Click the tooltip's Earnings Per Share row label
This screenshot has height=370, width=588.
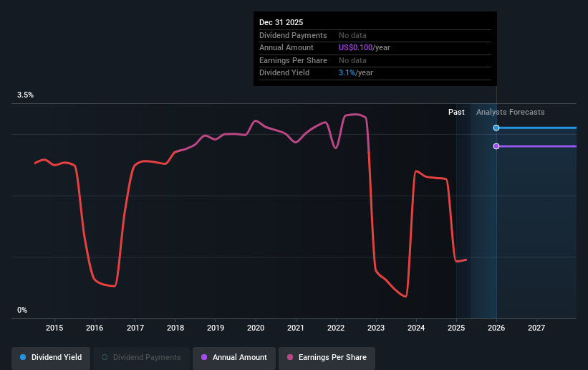coord(293,60)
